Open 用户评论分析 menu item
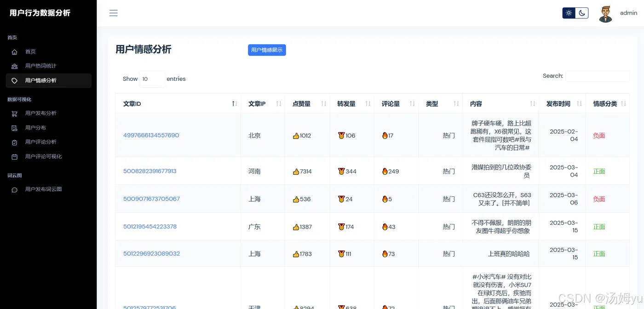This screenshot has width=644, height=309. click(x=48, y=142)
